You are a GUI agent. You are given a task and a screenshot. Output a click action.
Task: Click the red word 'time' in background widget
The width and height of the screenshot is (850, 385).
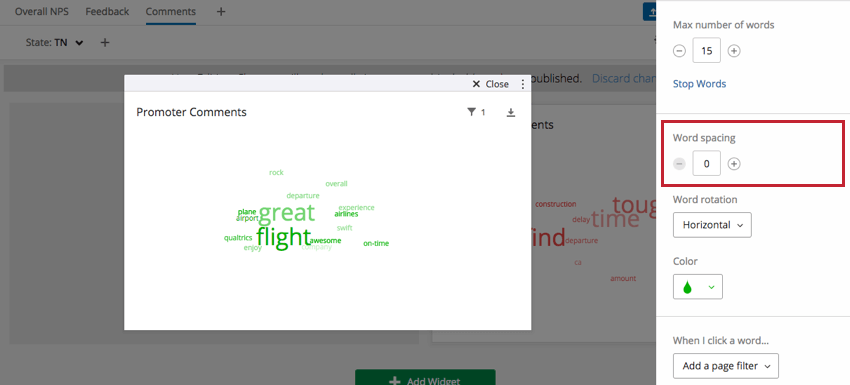615,219
